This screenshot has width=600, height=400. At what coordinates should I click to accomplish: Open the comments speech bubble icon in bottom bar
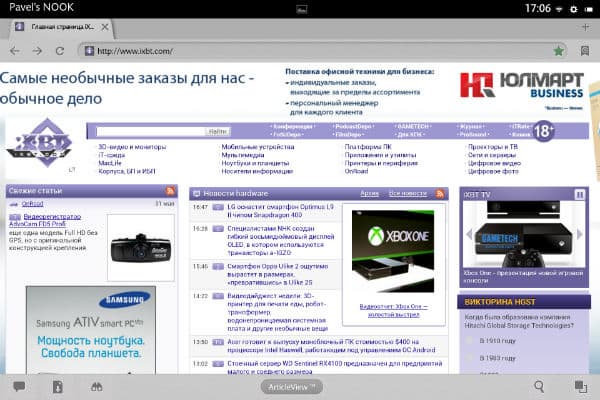(19, 387)
